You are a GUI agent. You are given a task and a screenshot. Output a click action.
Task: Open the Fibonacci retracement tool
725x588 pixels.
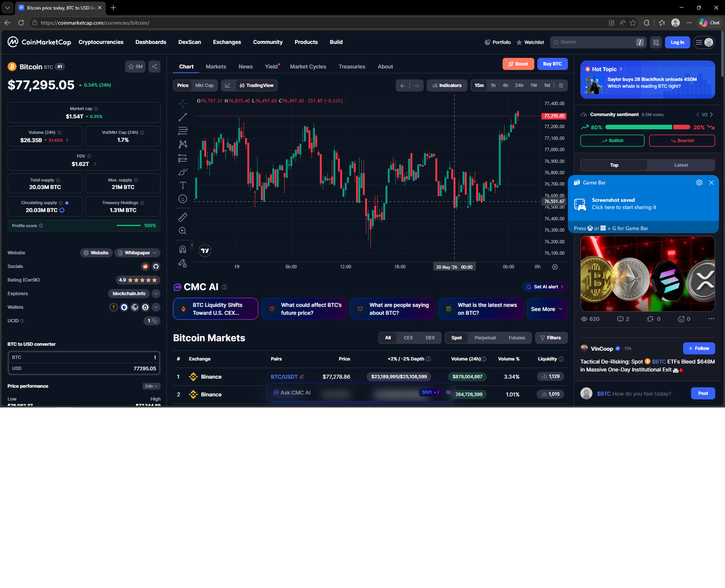pos(183,131)
